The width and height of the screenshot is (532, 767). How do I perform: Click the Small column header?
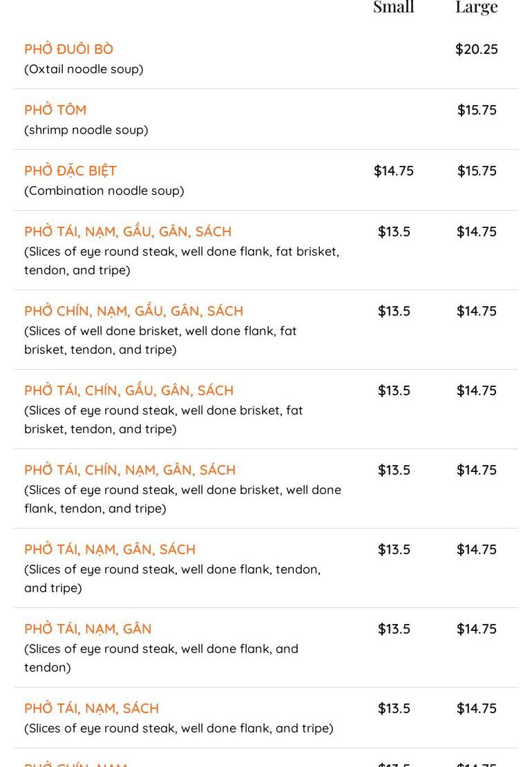pos(393,7)
